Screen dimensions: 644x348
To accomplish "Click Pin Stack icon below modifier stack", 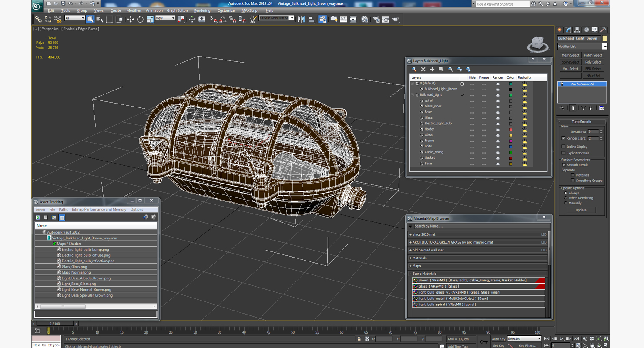I will coord(562,108).
